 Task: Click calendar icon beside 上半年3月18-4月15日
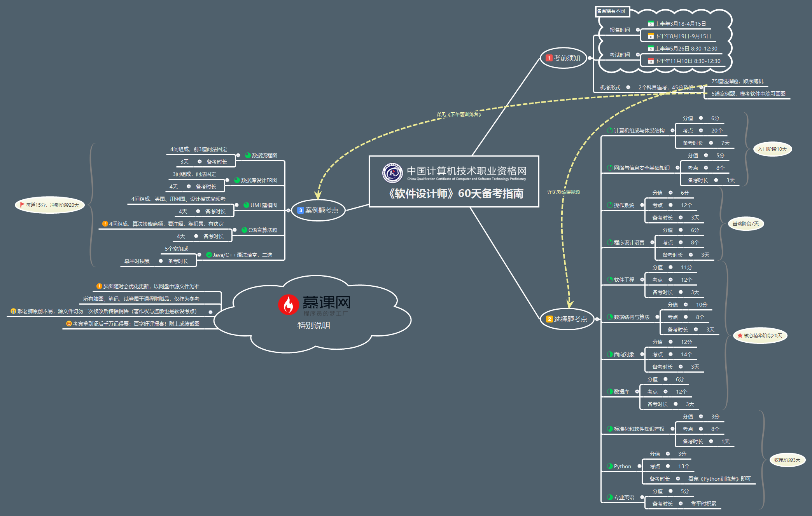pyautogui.click(x=650, y=24)
